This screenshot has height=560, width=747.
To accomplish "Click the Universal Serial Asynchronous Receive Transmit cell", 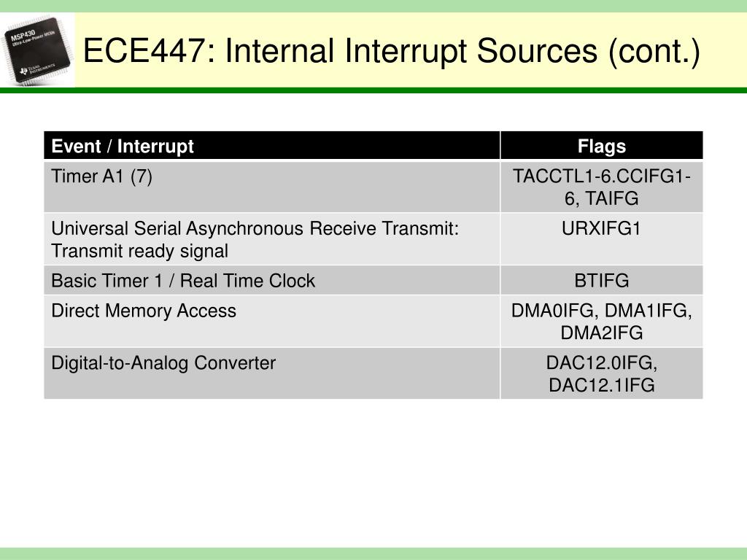I will tap(272, 239).
